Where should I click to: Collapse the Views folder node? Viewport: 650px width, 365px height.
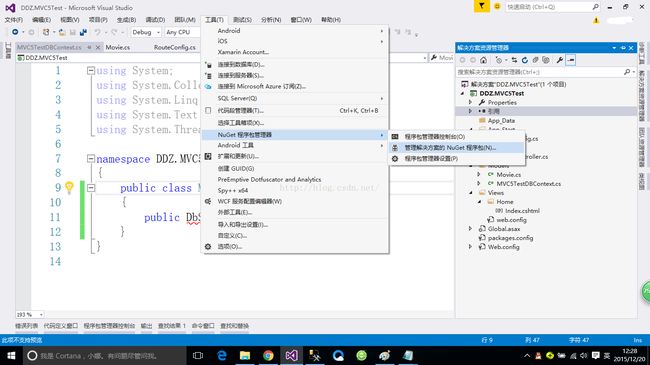pyautogui.click(x=471, y=192)
